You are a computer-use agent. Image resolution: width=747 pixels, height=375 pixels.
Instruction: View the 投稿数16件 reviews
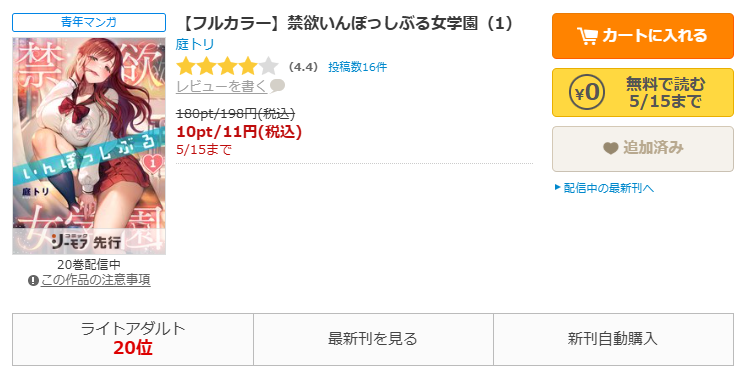coord(357,67)
